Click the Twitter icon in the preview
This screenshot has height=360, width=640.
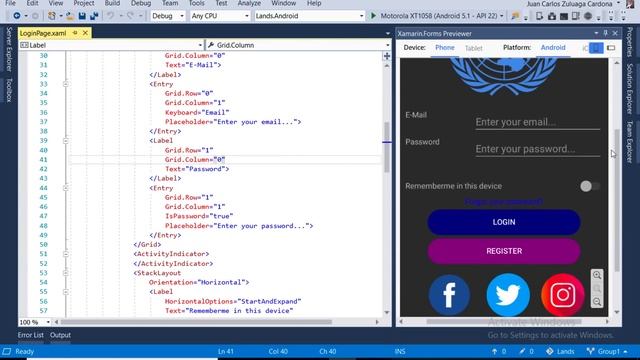pyautogui.click(x=508, y=295)
